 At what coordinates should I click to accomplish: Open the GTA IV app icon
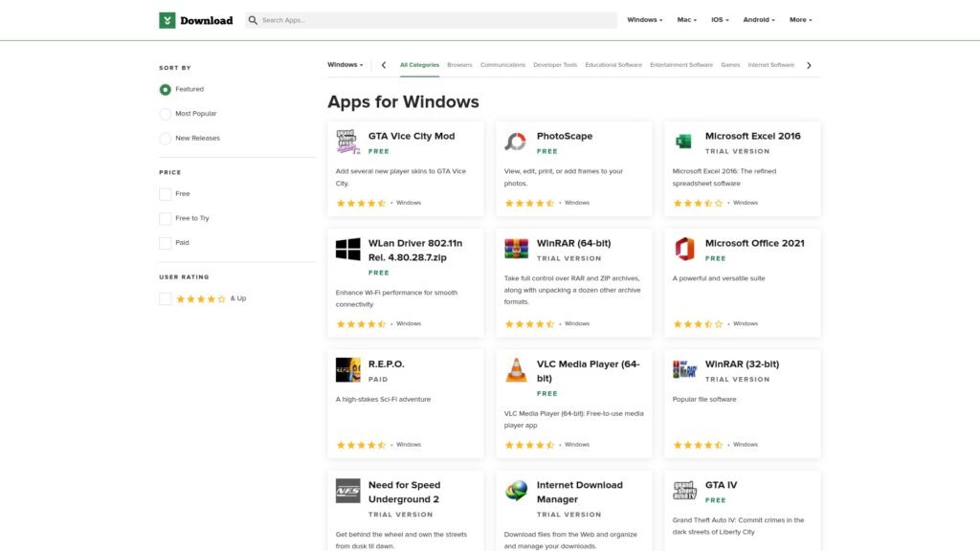684,491
